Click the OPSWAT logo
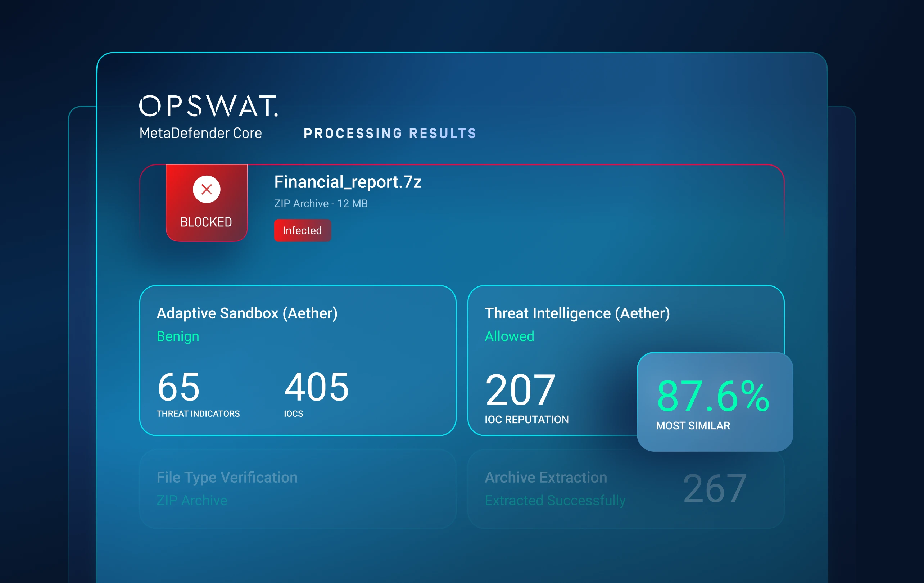 208,105
